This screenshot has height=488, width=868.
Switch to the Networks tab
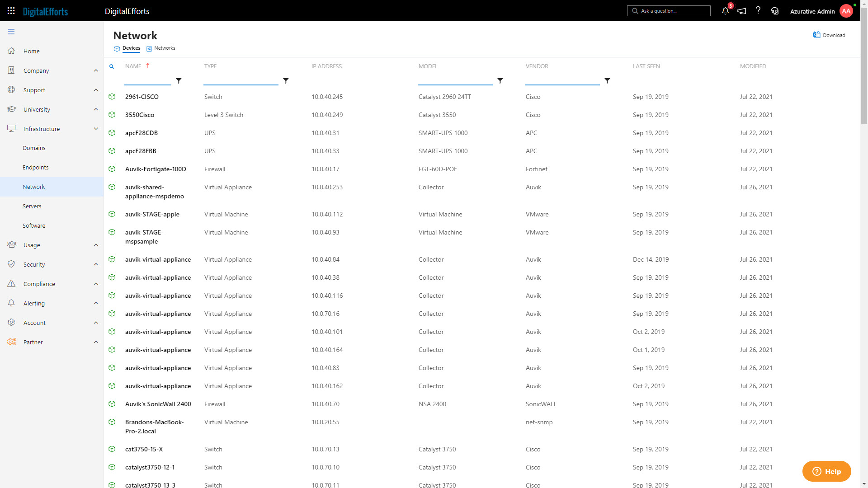[x=165, y=48]
